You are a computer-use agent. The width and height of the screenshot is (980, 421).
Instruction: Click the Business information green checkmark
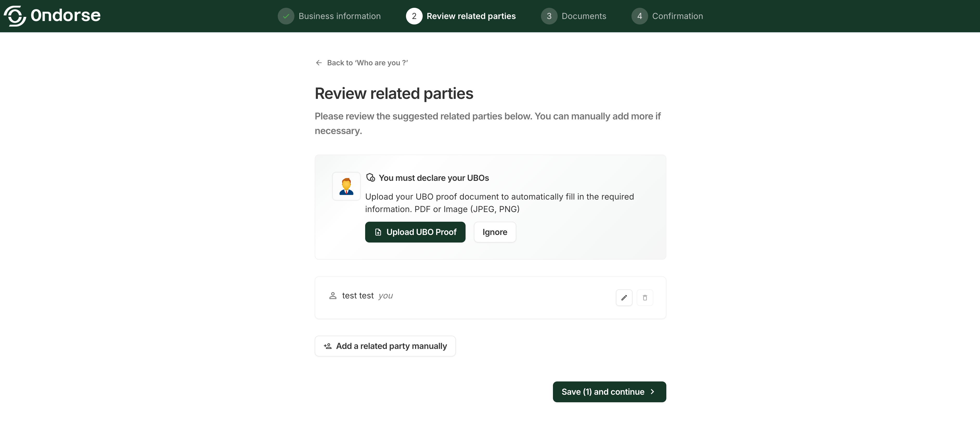pos(286,16)
